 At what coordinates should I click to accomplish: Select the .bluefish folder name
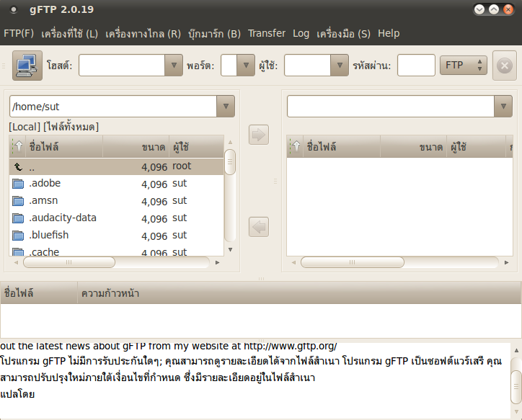point(48,235)
